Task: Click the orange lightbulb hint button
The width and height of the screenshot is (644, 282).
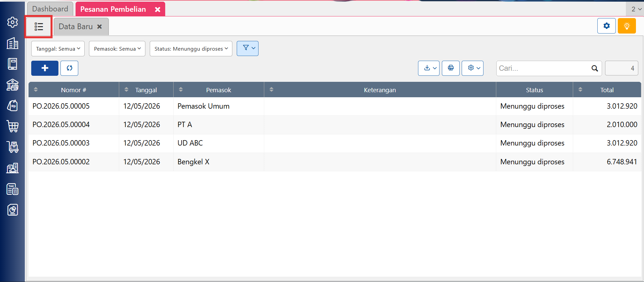Action: (627, 26)
